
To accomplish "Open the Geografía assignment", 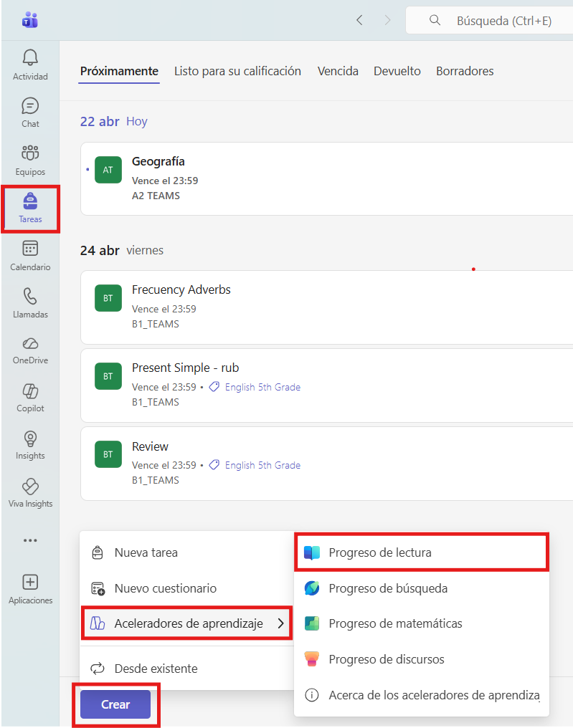I will point(327,178).
